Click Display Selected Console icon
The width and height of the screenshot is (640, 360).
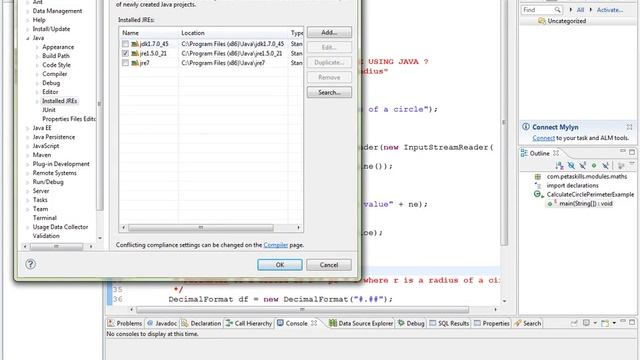point(586,323)
